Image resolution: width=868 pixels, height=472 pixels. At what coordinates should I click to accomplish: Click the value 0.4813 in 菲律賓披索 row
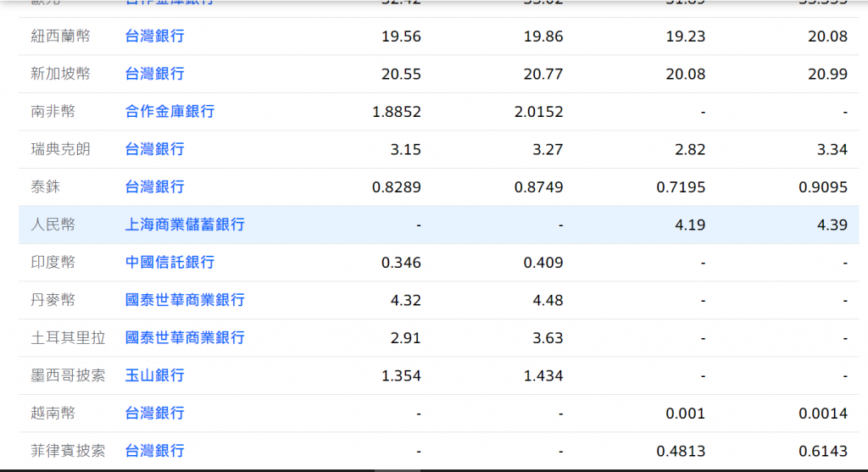(x=681, y=451)
